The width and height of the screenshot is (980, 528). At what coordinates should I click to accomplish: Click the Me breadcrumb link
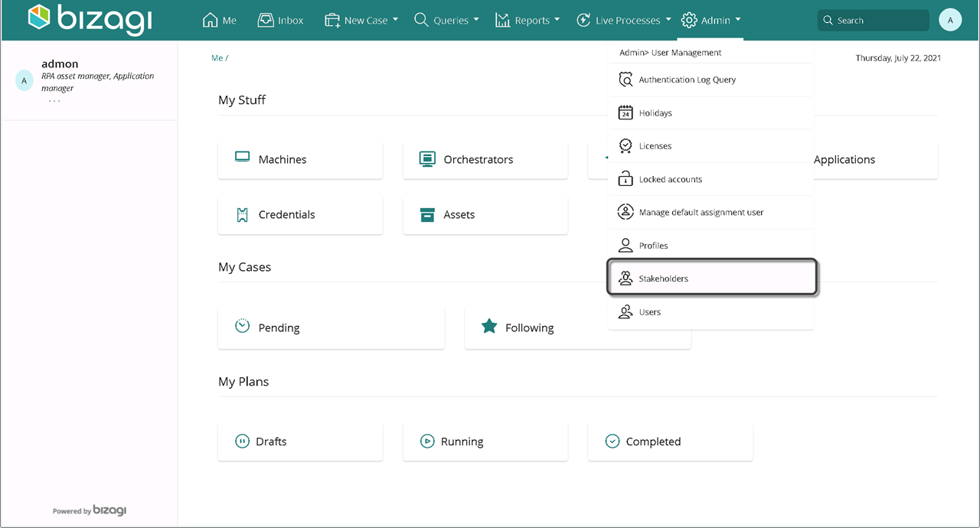(x=217, y=58)
